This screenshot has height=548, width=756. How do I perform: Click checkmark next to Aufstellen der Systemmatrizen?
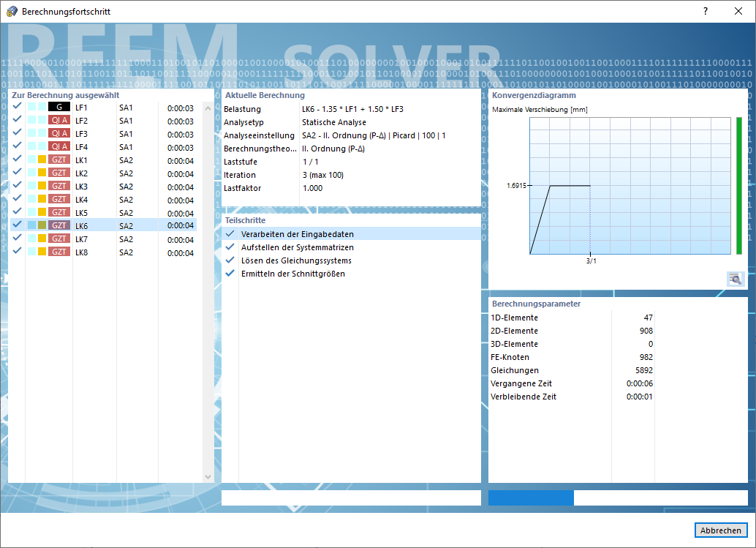coord(230,247)
